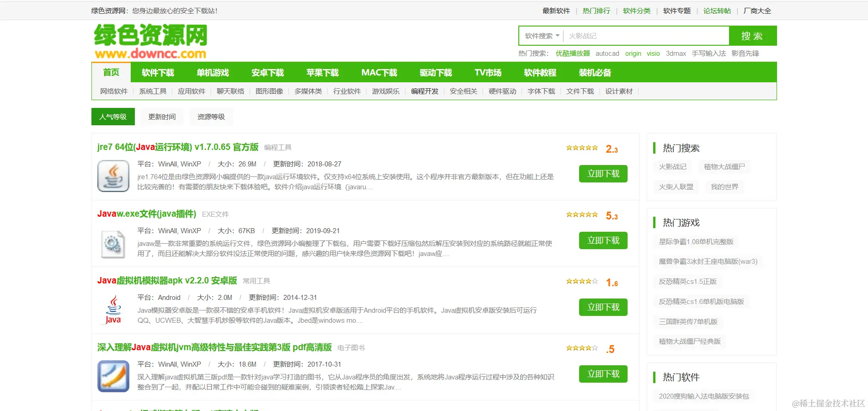Click the star rating for jre7 64位
868x411 pixels.
coord(582,148)
